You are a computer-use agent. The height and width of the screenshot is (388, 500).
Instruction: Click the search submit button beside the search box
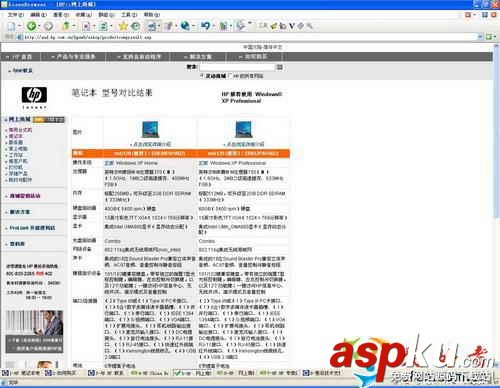coord(280,67)
